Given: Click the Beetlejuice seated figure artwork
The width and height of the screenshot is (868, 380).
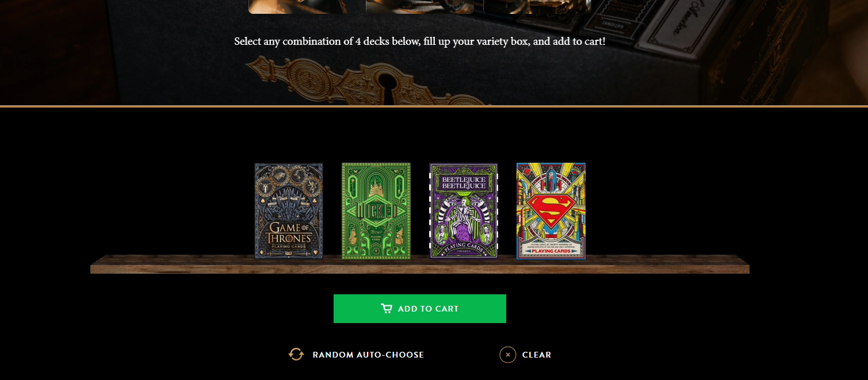Looking at the screenshot, I should [464, 217].
